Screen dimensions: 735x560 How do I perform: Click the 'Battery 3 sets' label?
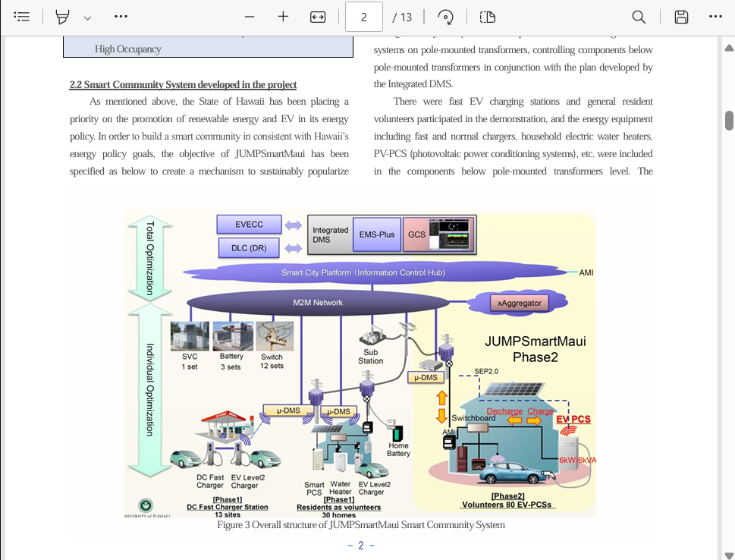(231, 361)
